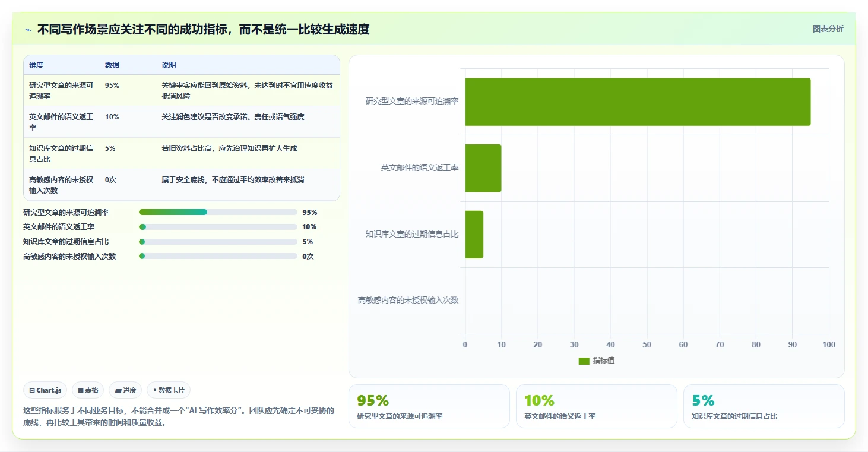Open the 5% data card
Image resolution: width=868 pixels, height=452 pixels.
click(x=764, y=406)
